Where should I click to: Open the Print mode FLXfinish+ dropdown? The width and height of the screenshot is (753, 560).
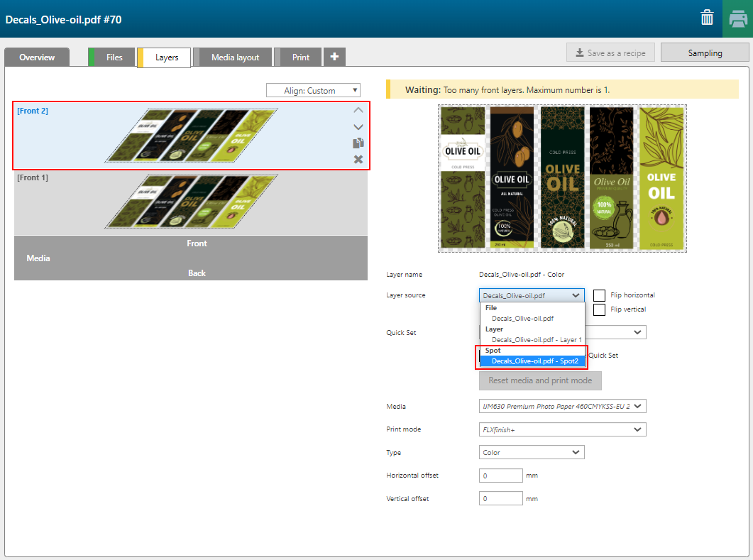pos(563,429)
